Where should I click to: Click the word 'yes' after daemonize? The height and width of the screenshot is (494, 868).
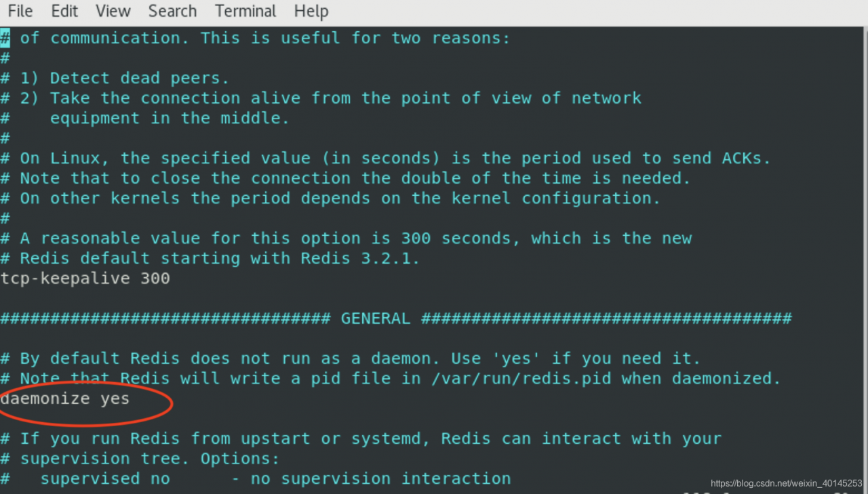115,398
